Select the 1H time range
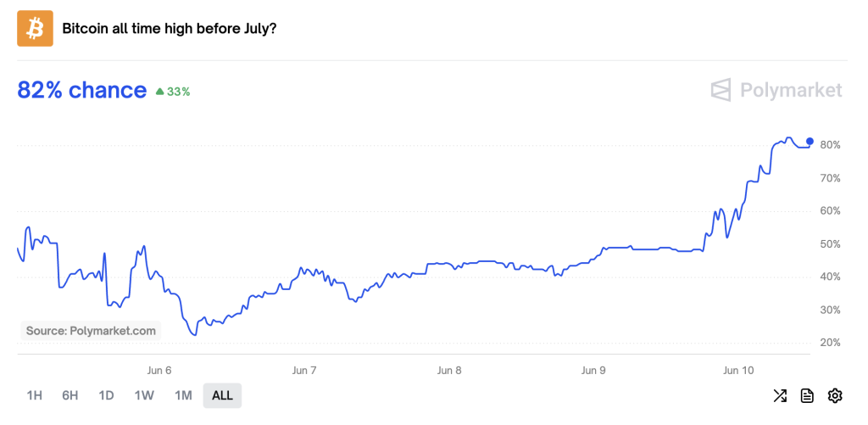 pos(35,395)
